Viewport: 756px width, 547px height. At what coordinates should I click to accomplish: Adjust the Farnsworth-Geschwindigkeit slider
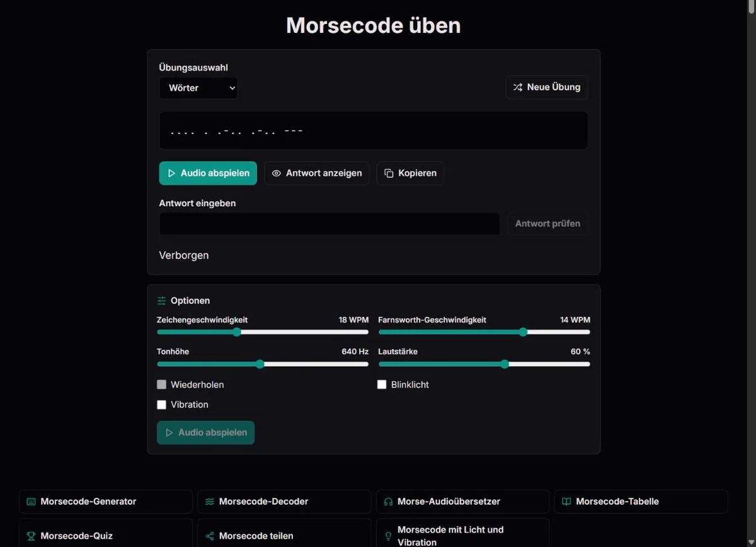(484, 332)
